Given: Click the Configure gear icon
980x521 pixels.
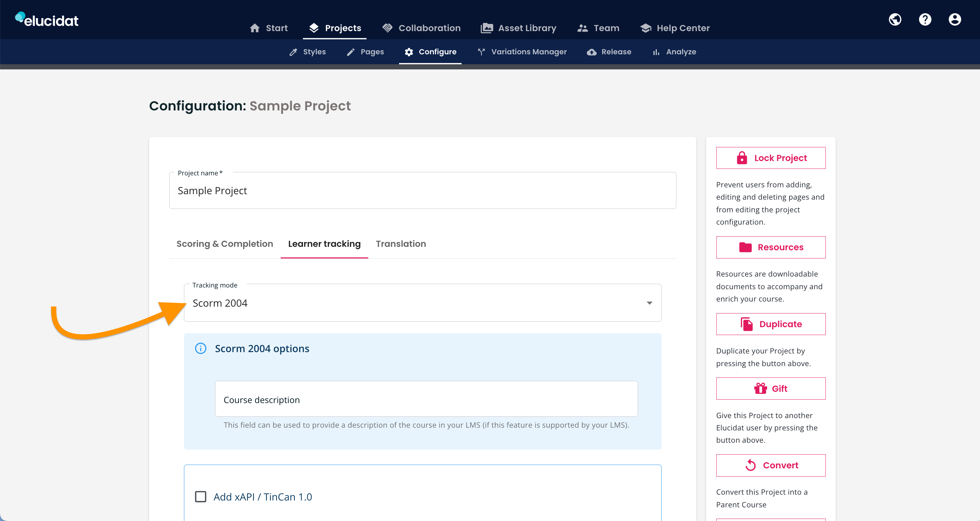Looking at the screenshot, I should pyautogui.click(x=409, y=52).
